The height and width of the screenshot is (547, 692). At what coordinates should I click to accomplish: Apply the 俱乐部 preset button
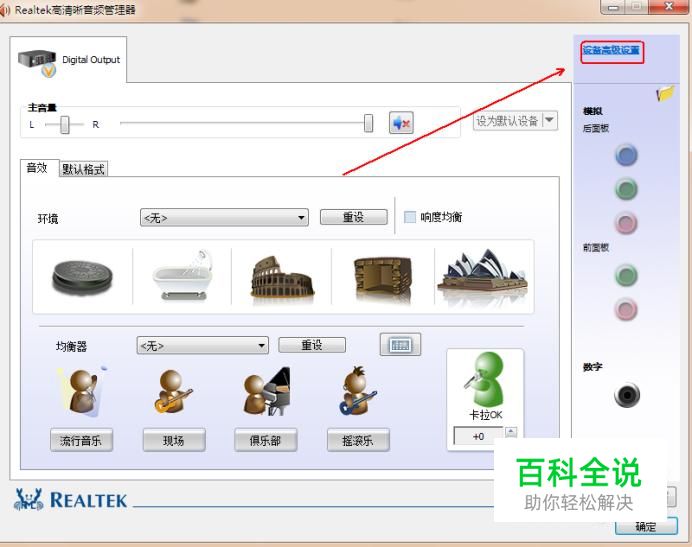[266, 440]
